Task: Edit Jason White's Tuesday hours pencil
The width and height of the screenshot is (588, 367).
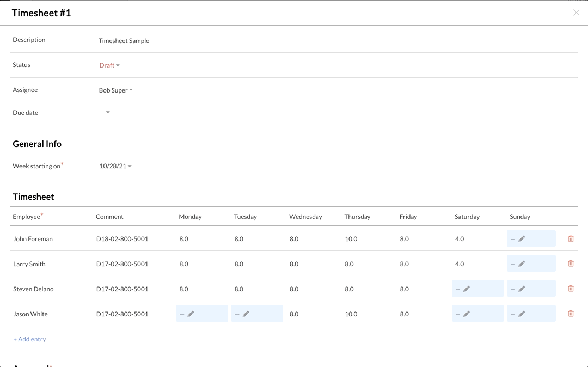Action: tap(246, 314)
